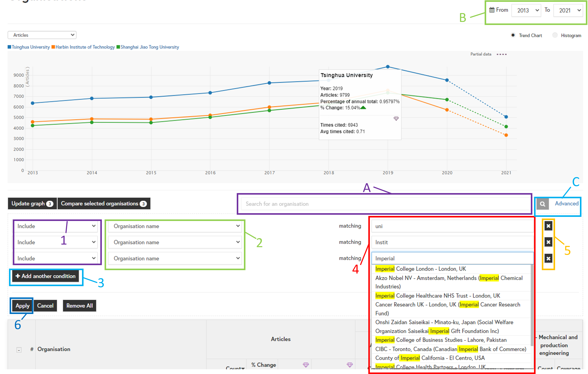Expand the Articles metric dropdown
The width and height of the screenshot is (588, 374).
click(42, 35)
